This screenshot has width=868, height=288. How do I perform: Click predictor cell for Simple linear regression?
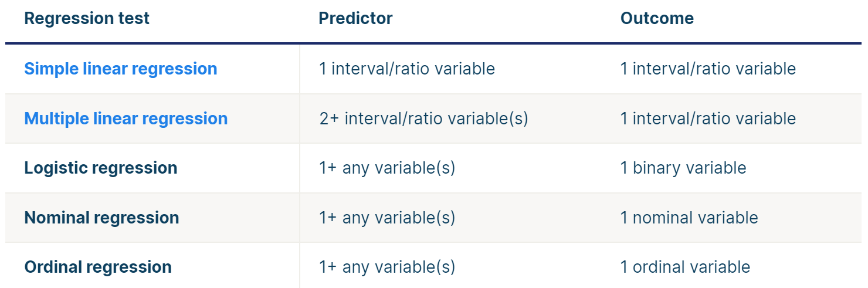[406, 69]
